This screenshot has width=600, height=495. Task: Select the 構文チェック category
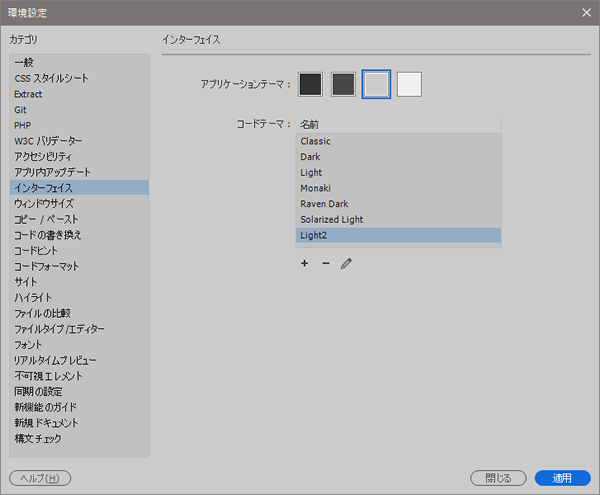(x=79, y=439)
